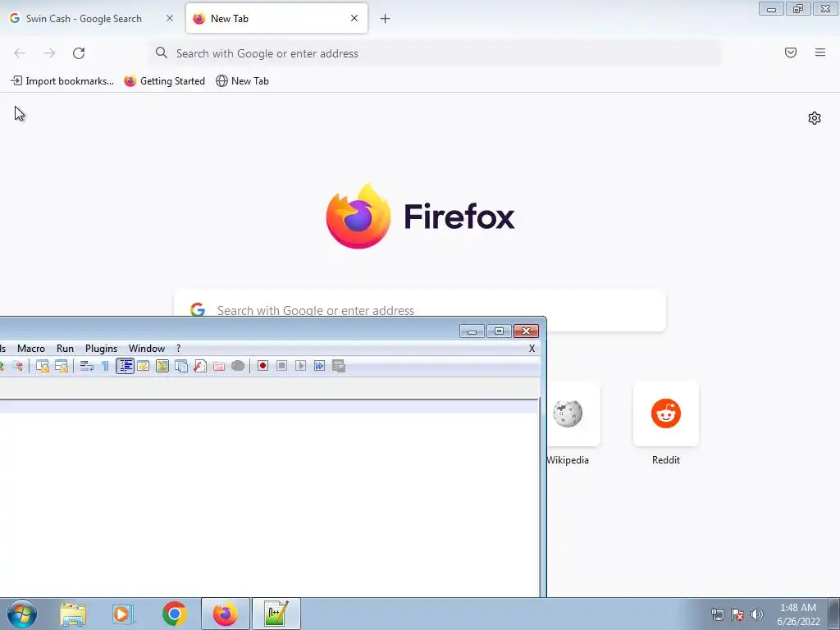Switch to Firefox via taskbar button
Viewport: 840px width, 630px height.
[225, 614]
